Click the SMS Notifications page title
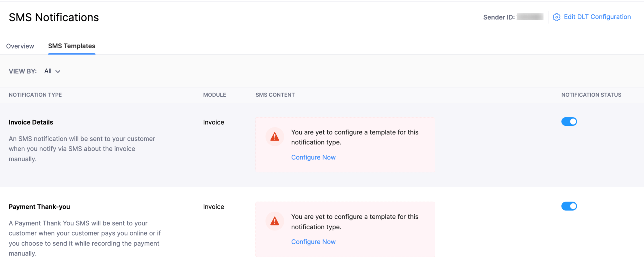The height and width of the screenshot is (279, 644). pyautogui.click(x=54, y=17)
